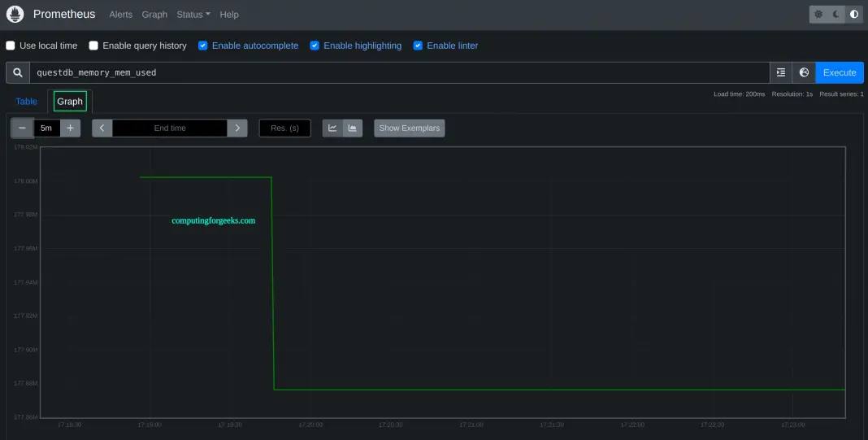The width and height of the screenshot is (868, 440).
Task: Enable Use local time checkbox
Action: tap(11, 46)
